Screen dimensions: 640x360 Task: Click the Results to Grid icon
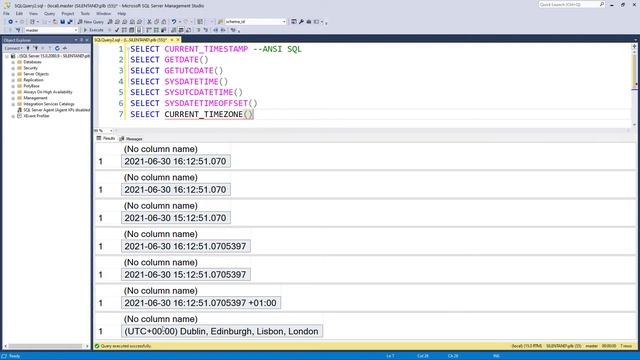pos(181,30)
